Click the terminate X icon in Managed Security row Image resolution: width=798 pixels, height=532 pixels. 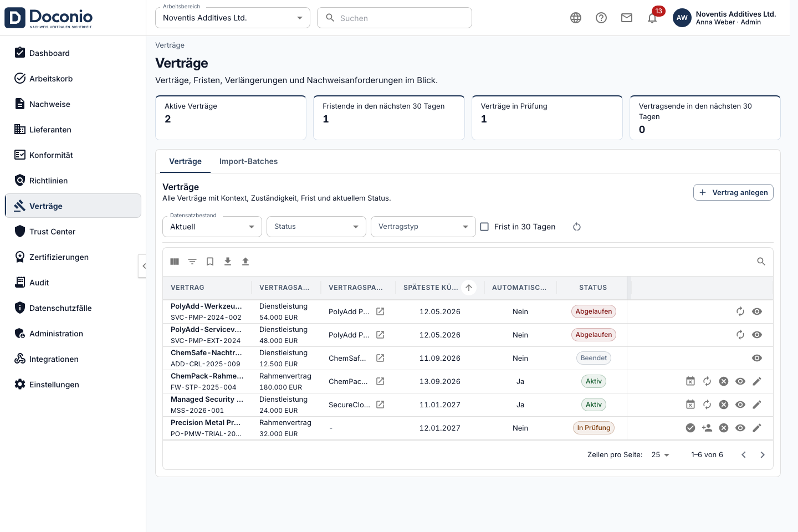(x=724, y=405)
